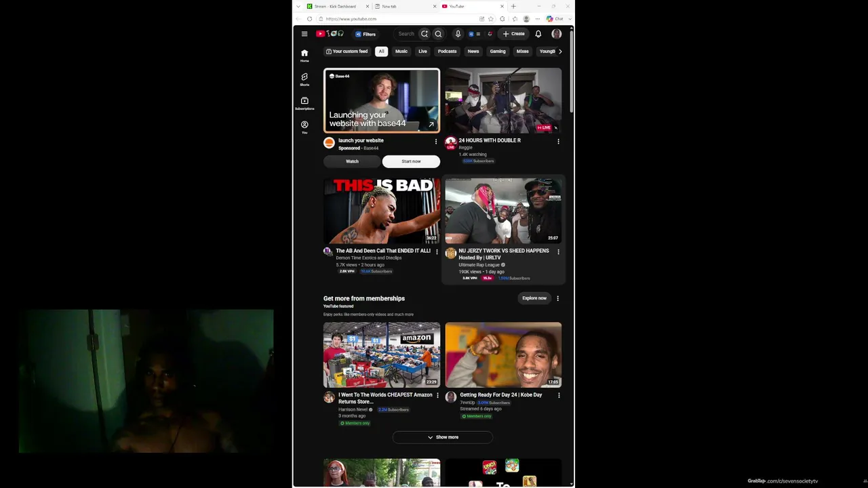
Task: Open the browser profile icon
Action: click(526, 19)
